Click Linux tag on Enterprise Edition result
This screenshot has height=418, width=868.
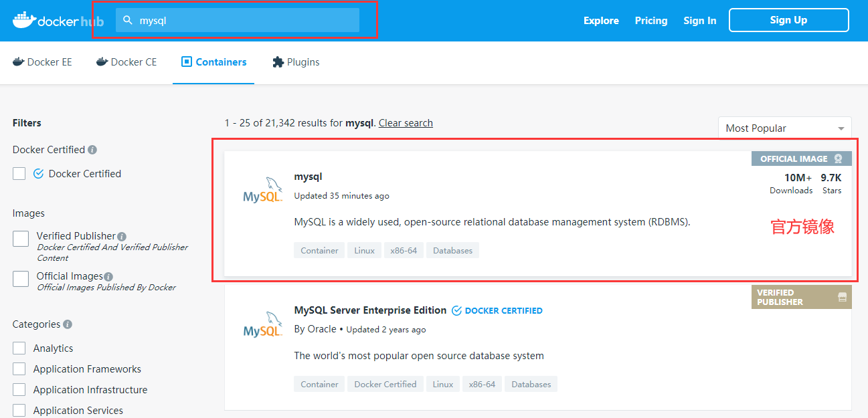[x=443, y=385]
